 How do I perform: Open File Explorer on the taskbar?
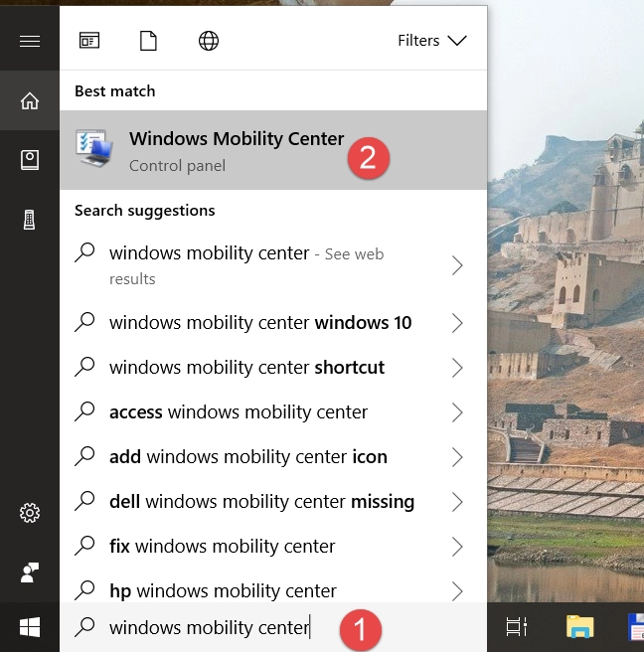580,626
